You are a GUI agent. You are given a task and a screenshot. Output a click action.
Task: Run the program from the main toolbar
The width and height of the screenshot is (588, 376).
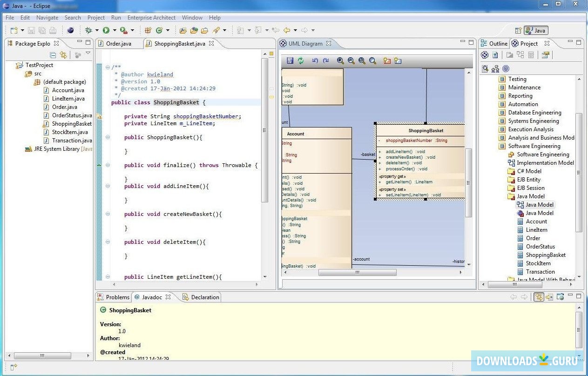(106, 30)
